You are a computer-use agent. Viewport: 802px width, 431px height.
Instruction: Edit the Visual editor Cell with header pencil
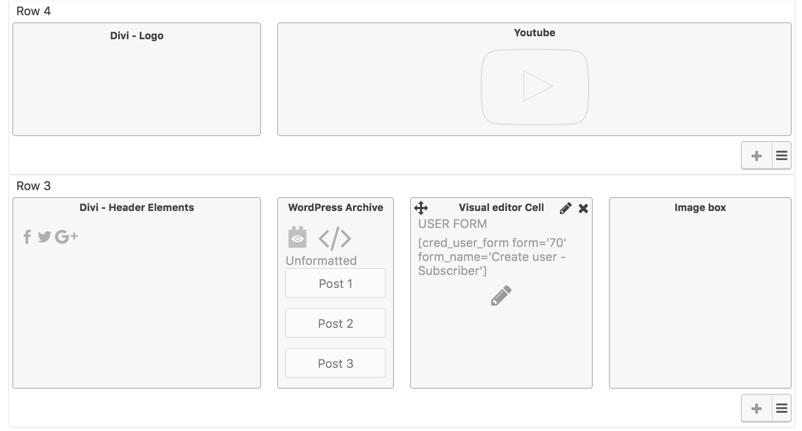[x=565, y=208]
